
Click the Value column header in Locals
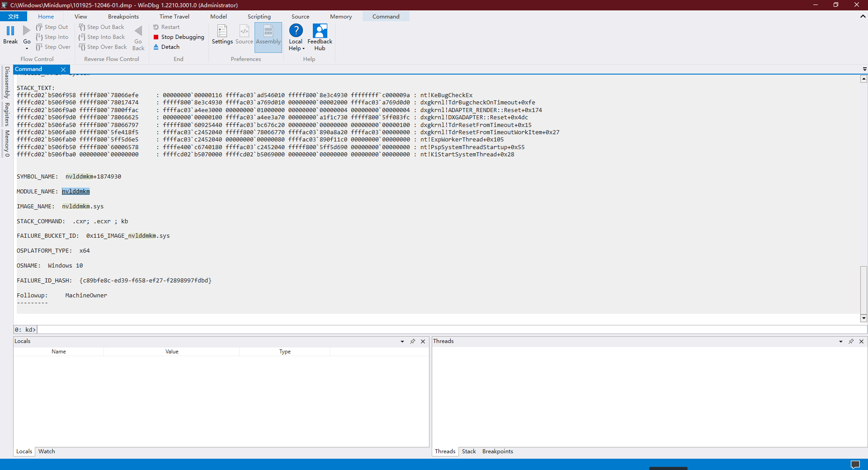[172, 352]
